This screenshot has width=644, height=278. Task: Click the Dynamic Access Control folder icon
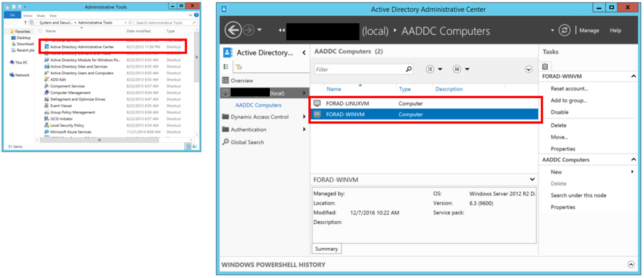[x=225, y=116]
